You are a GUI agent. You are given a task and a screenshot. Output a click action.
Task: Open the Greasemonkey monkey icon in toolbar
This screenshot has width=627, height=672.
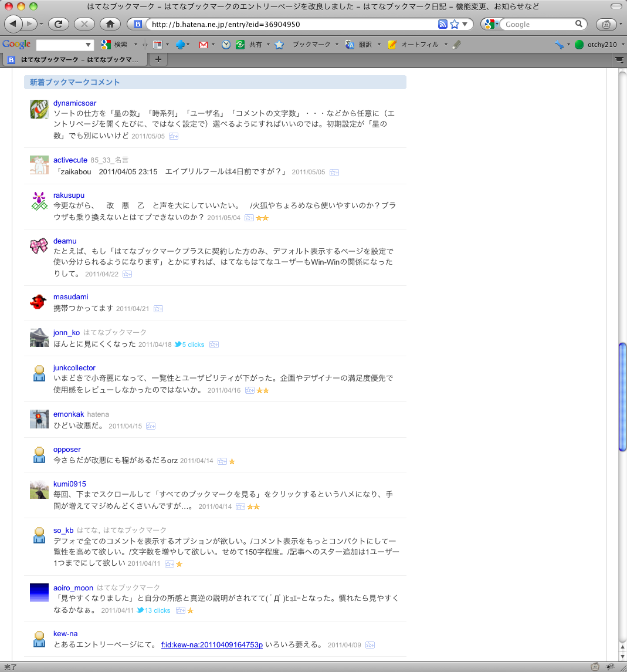(x=606, y=25)
